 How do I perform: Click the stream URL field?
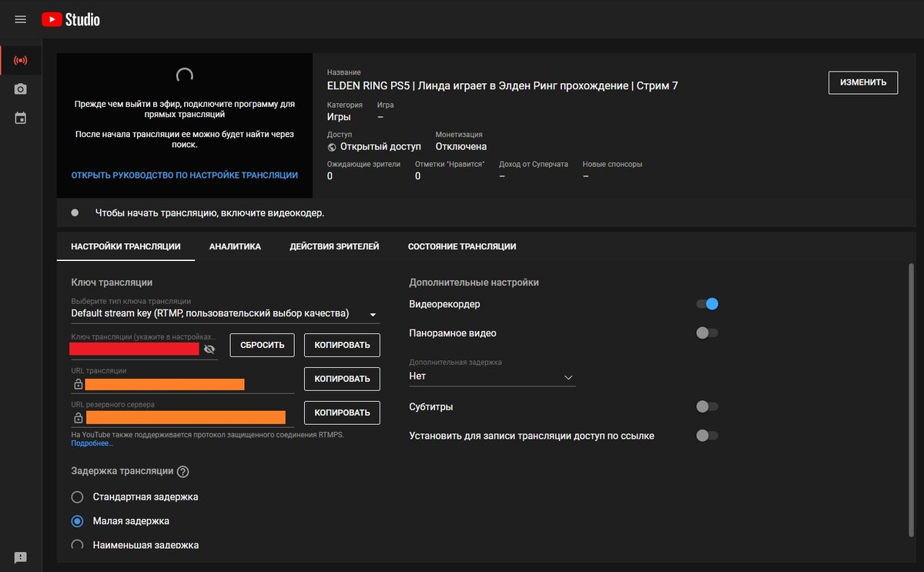point(165,384)
